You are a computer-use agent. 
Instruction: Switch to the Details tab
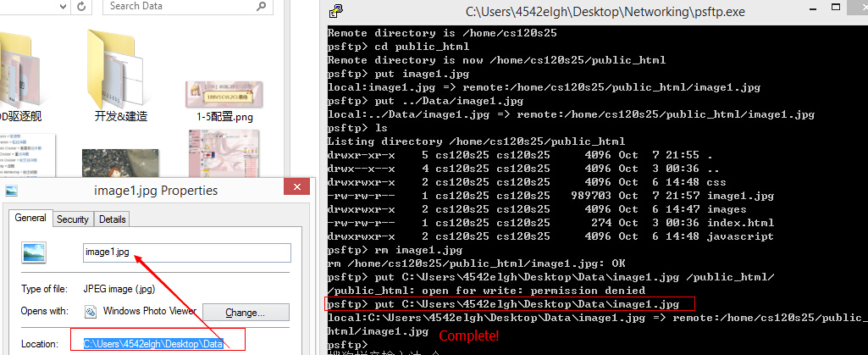tap(112, 219)
